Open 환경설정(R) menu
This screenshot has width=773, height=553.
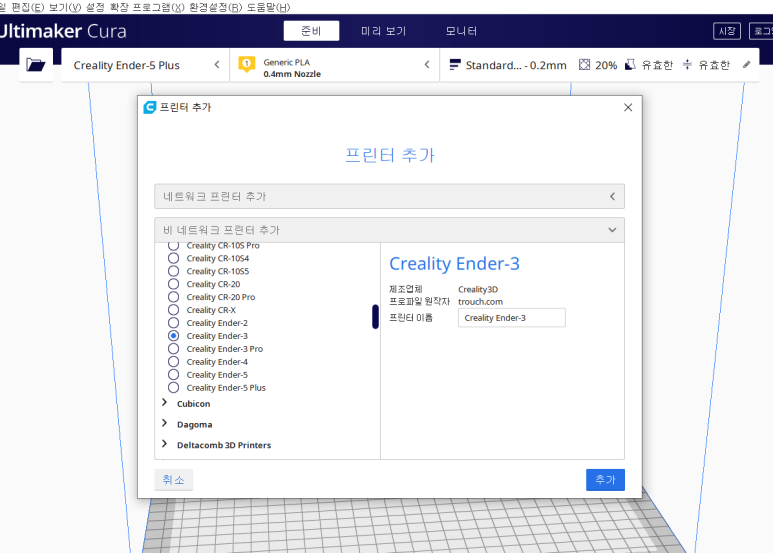(x=215, y=7)
